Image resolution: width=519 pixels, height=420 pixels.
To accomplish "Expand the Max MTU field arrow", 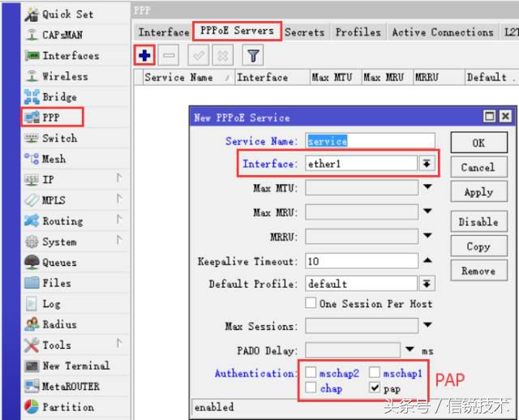I will 427,187.
